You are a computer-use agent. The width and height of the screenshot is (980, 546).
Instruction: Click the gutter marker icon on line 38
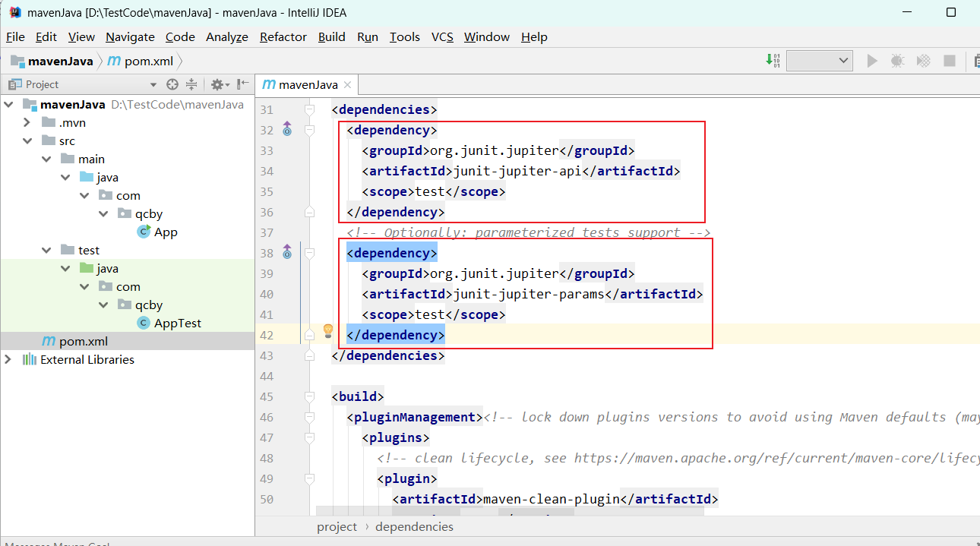coord(287,252)
